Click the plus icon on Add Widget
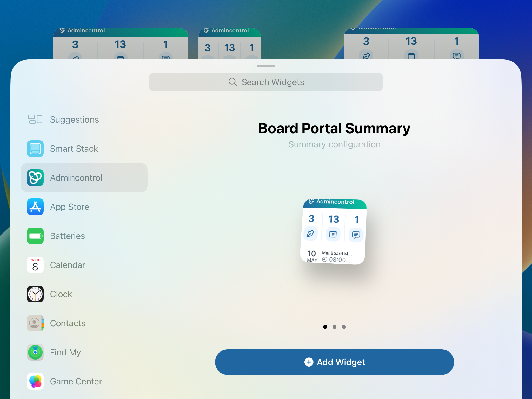Screen dimensions: 532x399 pos(309,362)
